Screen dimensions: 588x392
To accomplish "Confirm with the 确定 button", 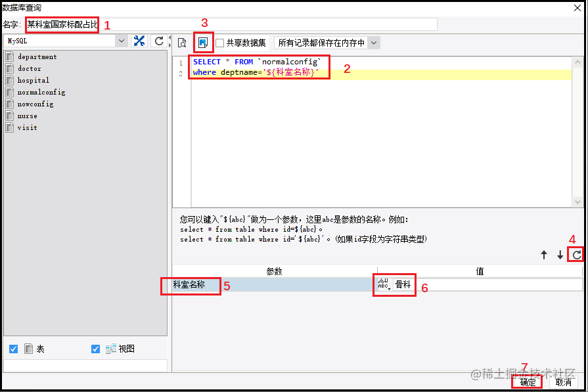I will tap(528, 382).
